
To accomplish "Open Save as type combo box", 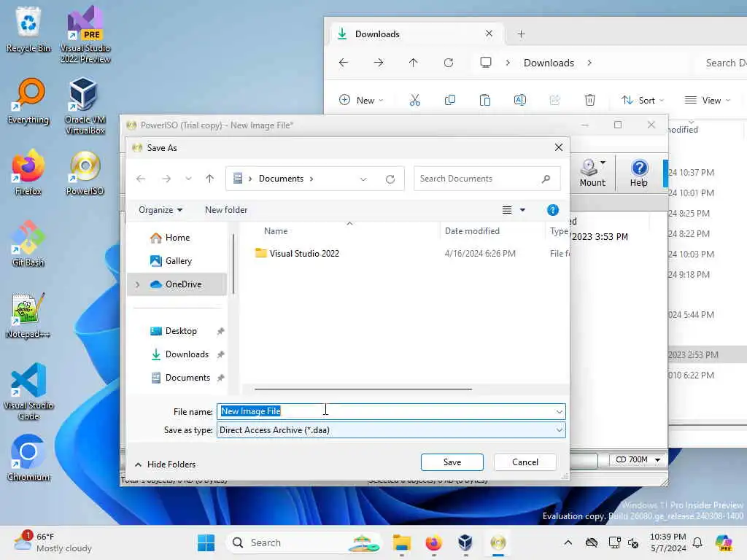I will pyautogui.click(x=391, y=430).
